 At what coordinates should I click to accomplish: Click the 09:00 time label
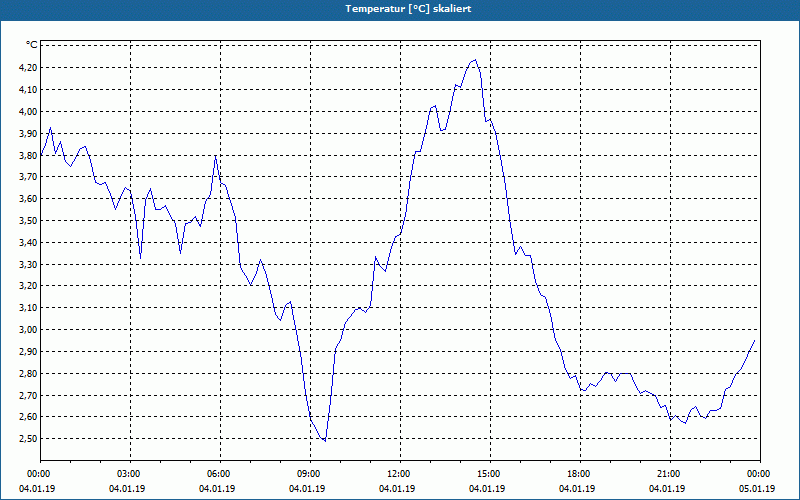click(307, 474)
